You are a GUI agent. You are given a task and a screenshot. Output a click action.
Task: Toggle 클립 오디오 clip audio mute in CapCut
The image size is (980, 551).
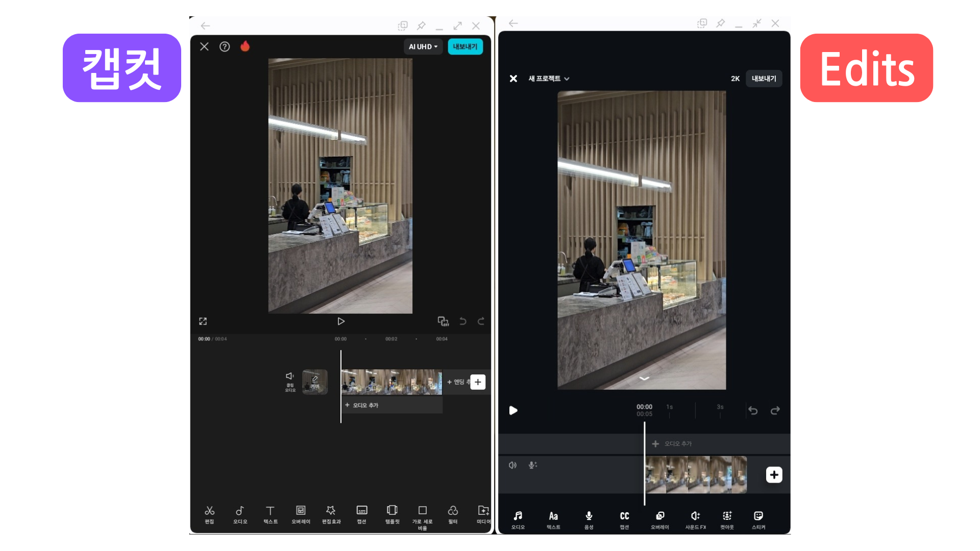click(290, 381)
